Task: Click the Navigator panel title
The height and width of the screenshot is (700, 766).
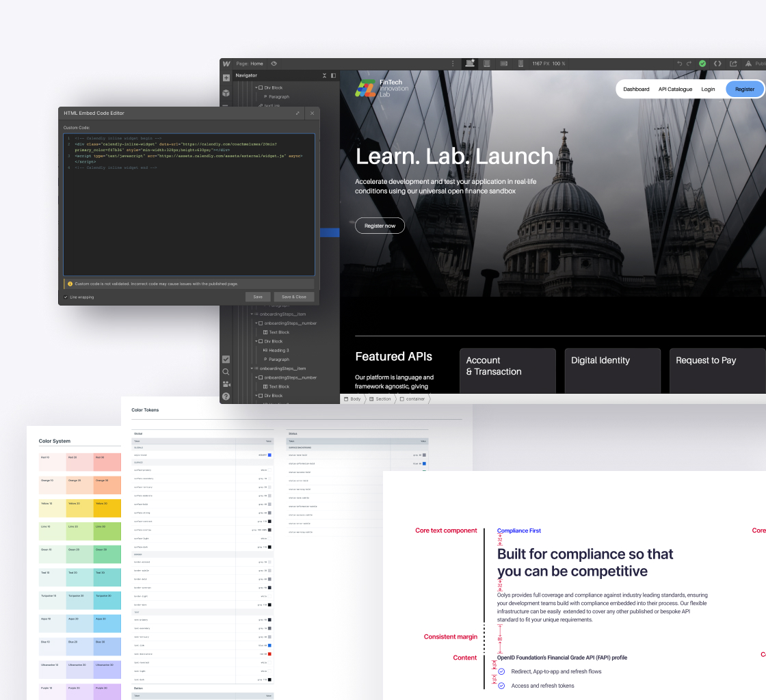Action: pyautogui.click(x=246, y=76)
